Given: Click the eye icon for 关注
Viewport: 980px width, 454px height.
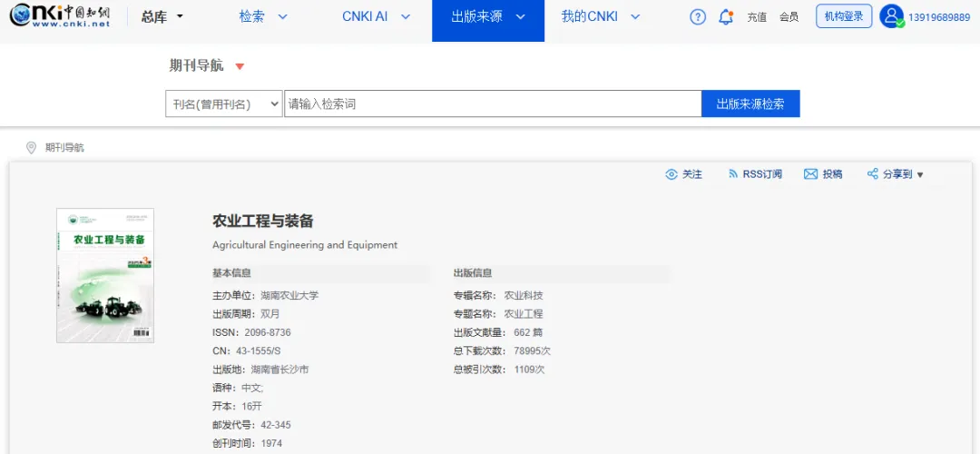Looking at the screenshot, I should pos(671,173).
